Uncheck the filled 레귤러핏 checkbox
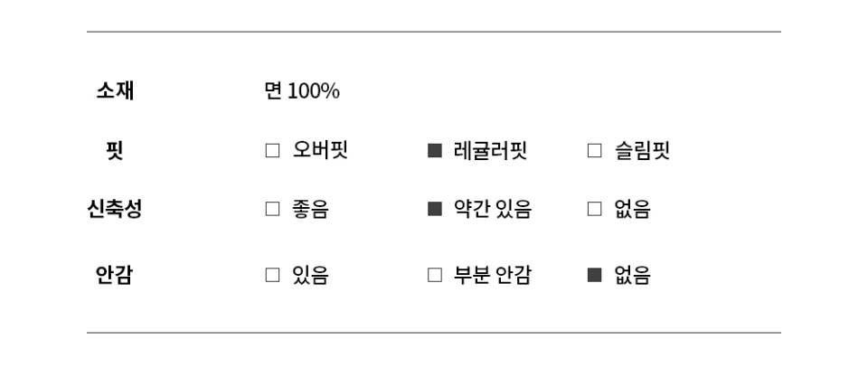868x368 pixels. pyautogui.click(x=435, y=151)
